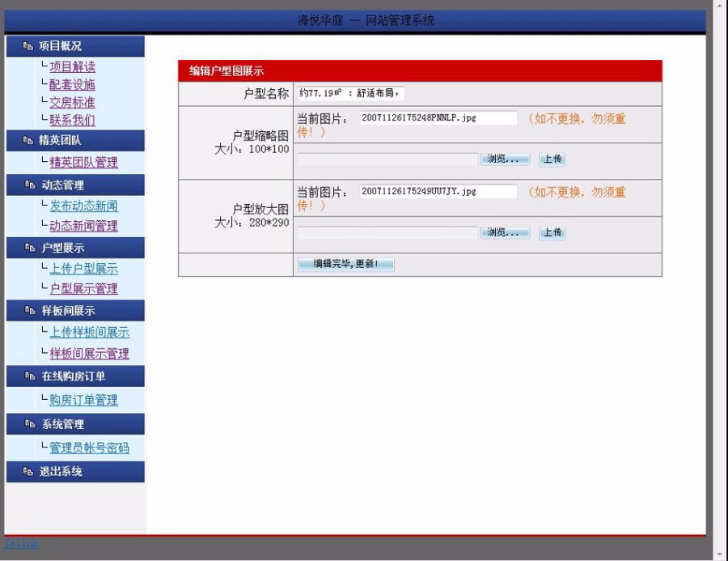Click enlarged image current filename field
The height and width of the screenshot is (561, 728).
[438, 192]
